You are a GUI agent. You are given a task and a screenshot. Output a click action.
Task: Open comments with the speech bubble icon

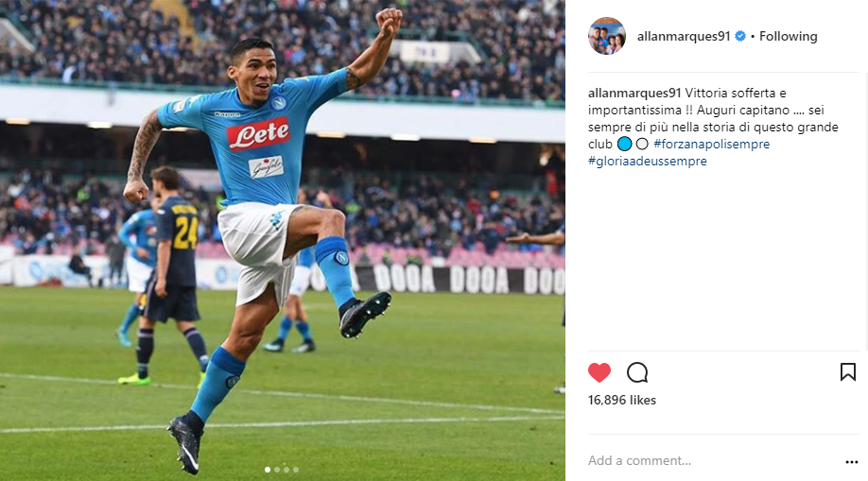(x=637, y=372)
